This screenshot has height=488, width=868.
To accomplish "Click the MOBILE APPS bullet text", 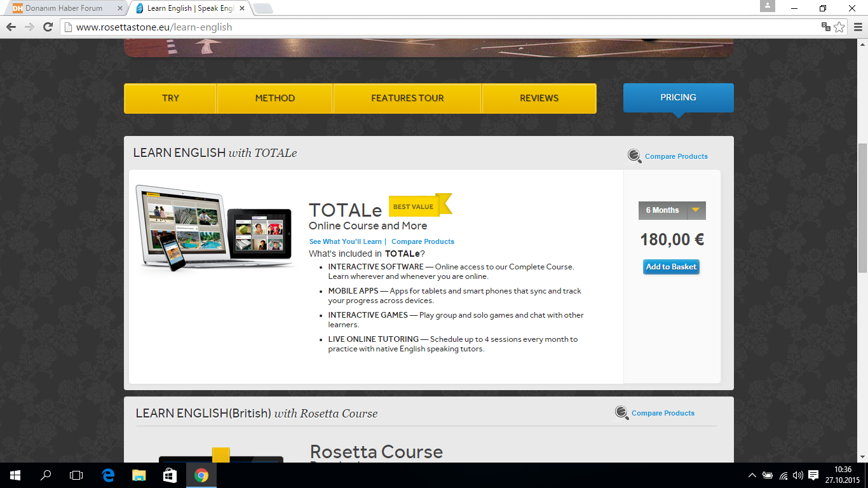I will (454, 295).
